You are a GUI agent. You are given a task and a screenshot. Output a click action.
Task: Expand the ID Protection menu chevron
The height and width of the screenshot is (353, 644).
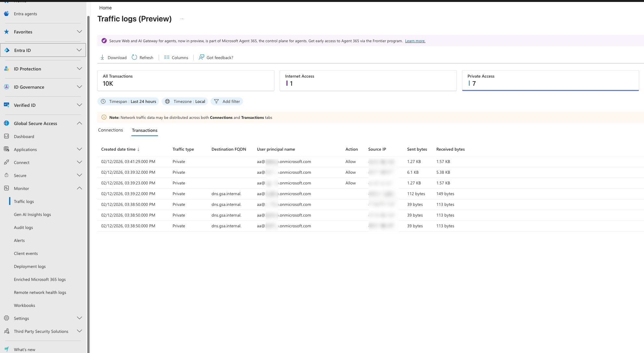79,69
